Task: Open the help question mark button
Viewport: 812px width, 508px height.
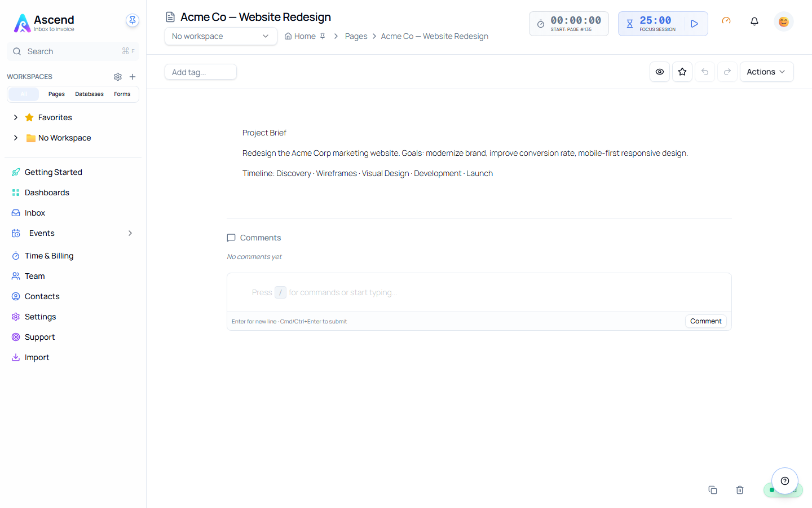Action: [x=785, y=481]
